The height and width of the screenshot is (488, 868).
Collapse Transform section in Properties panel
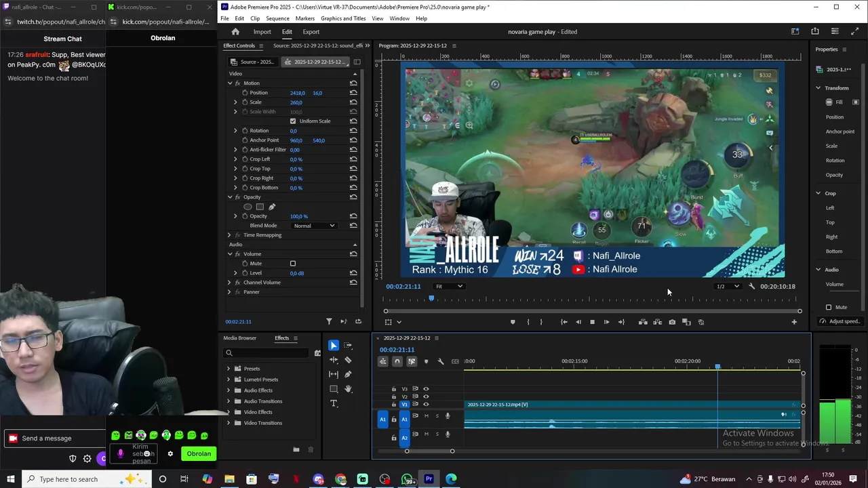818,88
